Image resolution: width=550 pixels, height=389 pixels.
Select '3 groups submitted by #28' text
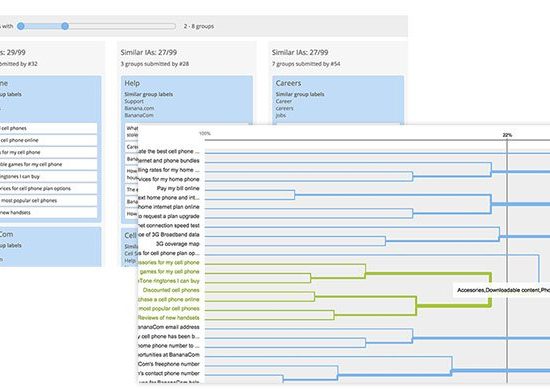[155, 64]
